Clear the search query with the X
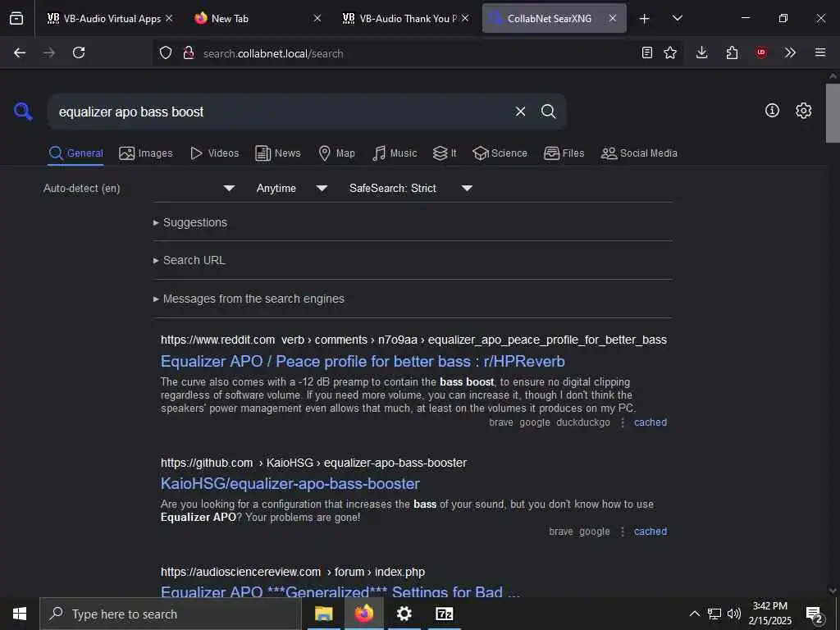840x630 pixels. (520, 112)
